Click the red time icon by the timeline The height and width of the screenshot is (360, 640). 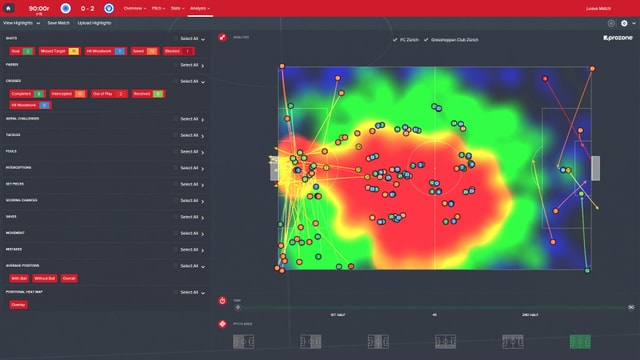(222, 301)
